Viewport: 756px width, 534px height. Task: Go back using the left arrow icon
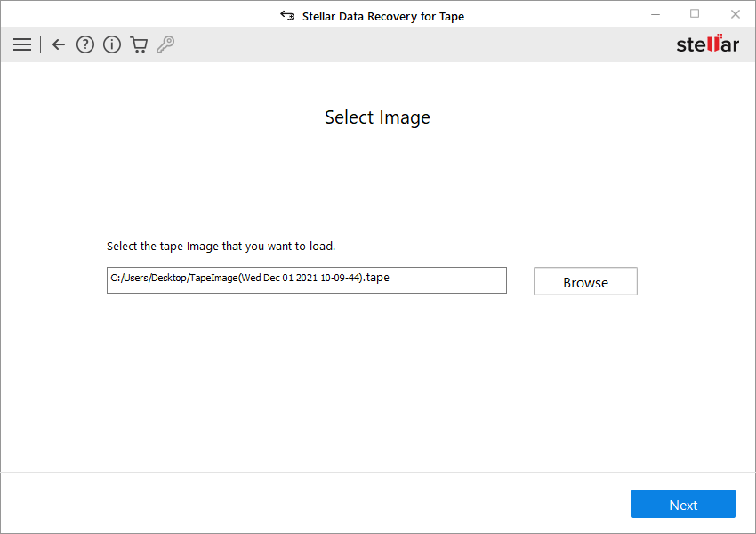coord(59,44)
